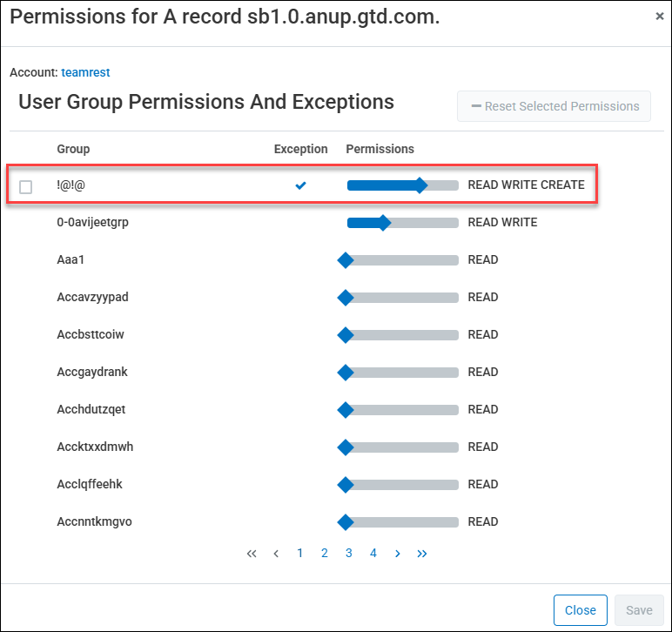The height and width of the screenshot is (632, 672).
Task: Click permission slider handle for !@!@ group
Action: click(420, 185)
